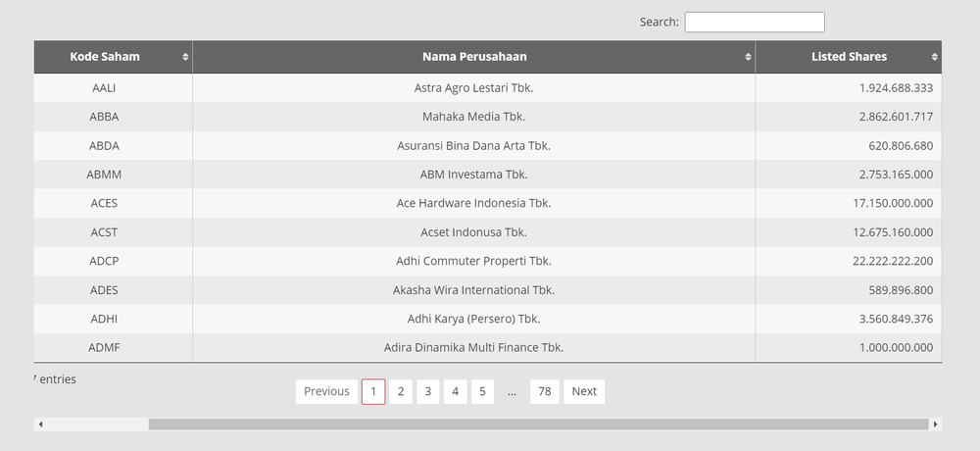
Task: Sort by Listed Shares column arrows
Action: tap(934, 57)
